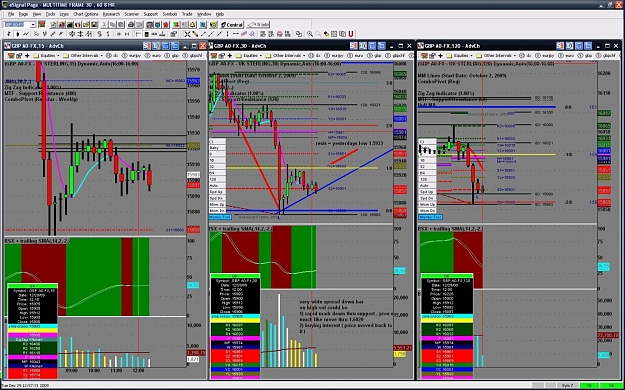Viewport: 625px width, 390px height.
Task: Expand Other Intervals dropdown in 30-minute chart
Action: coord(286,55)
